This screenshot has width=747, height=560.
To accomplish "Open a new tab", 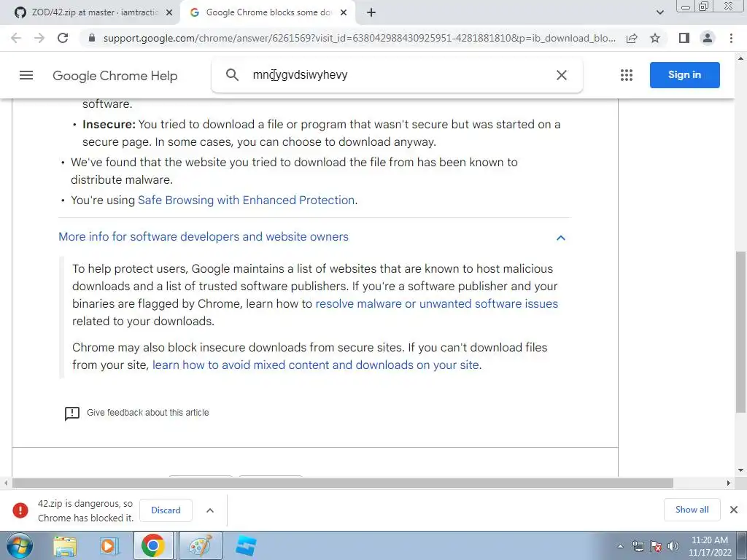I will (x=371, y=13).
